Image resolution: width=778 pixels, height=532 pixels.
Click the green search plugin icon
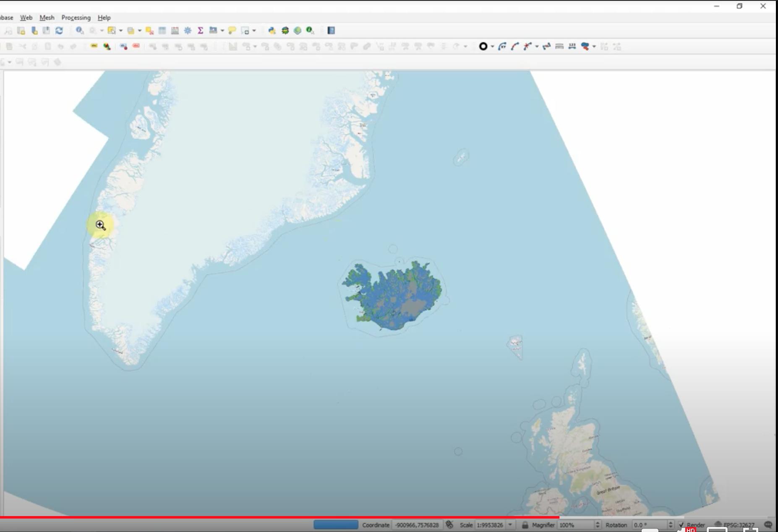tap(310, 30)
